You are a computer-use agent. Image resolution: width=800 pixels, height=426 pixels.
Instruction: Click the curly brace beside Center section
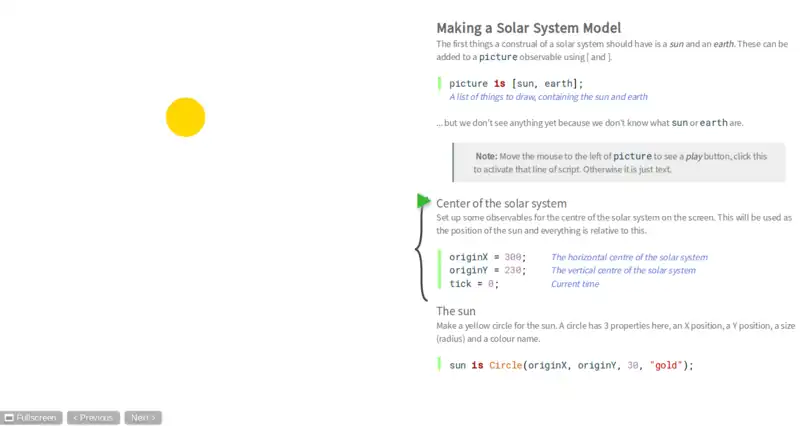[x=421, y=254]
